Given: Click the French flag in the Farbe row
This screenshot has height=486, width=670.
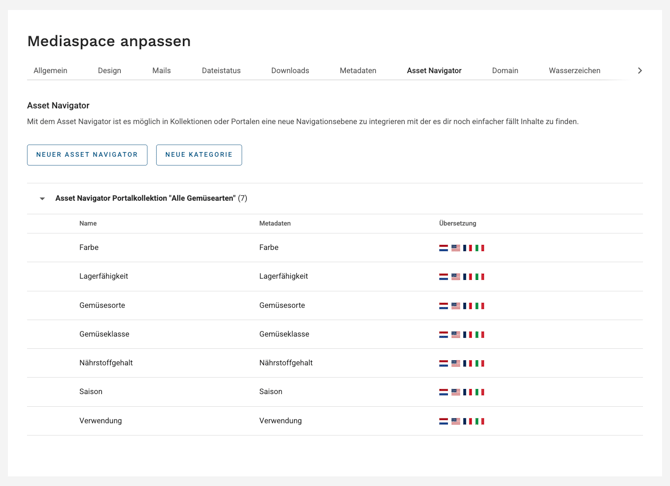Looking at the screenshot, I should pos(468,248).
